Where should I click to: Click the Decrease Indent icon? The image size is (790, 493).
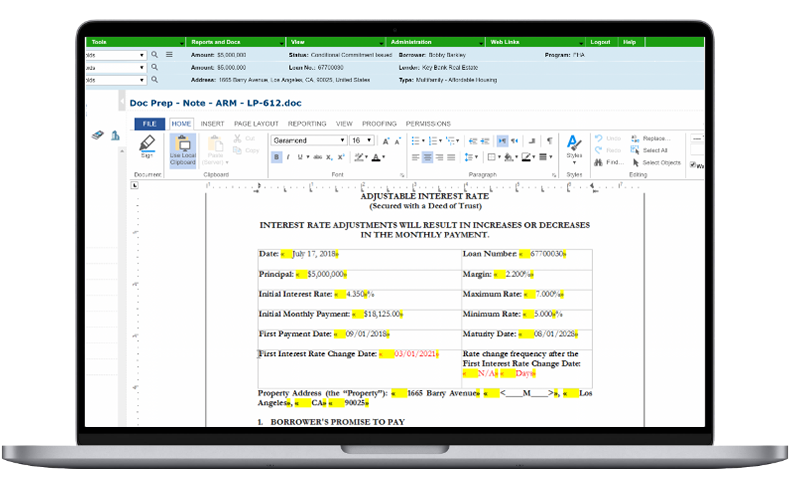(473, 141)
